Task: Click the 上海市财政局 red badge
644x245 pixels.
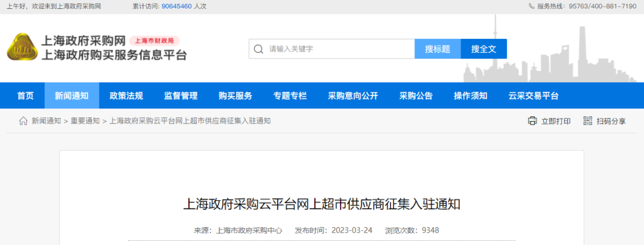Action: (154, 41)
